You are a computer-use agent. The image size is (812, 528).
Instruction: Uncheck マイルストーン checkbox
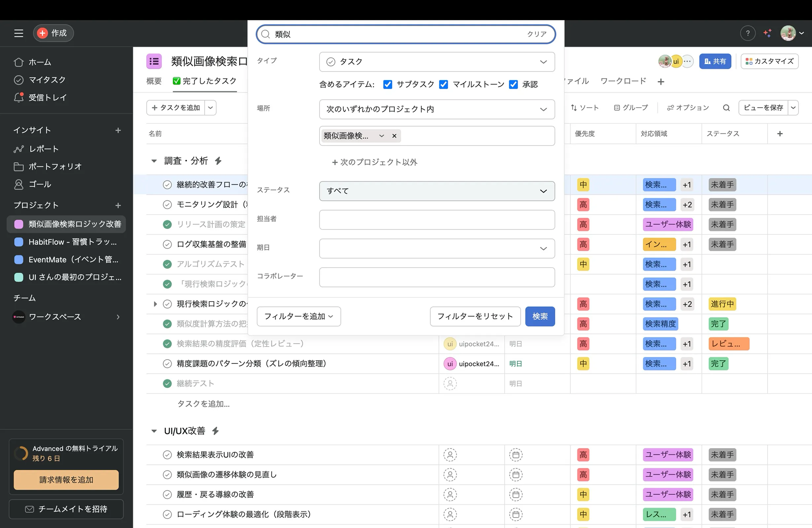click(x=444, y=84)
